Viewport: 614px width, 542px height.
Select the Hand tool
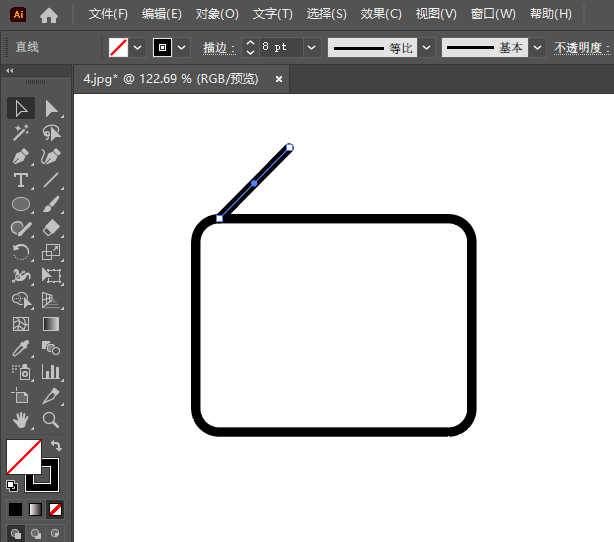click(21, 420)
